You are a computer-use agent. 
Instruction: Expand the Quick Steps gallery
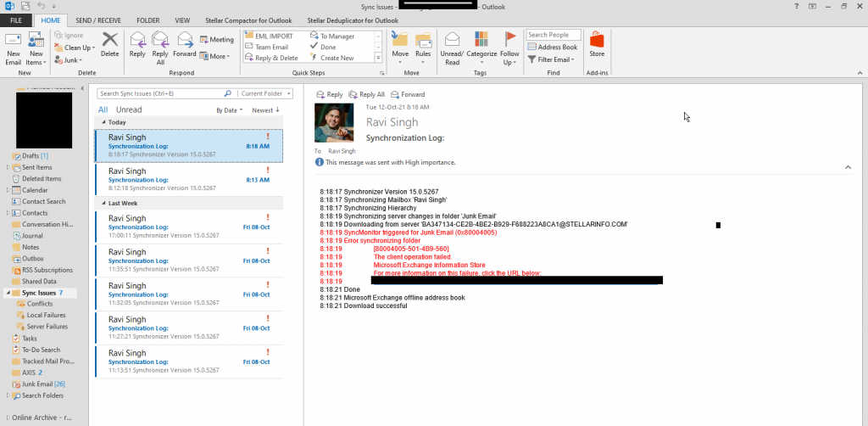pos(379,58)
